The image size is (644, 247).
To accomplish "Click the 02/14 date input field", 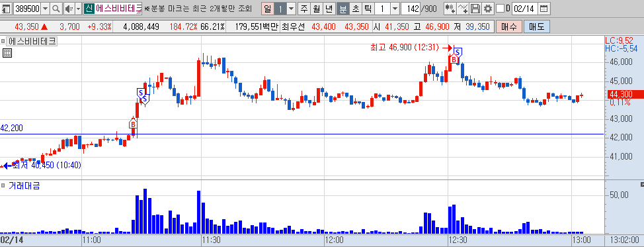I will point(525,8).
